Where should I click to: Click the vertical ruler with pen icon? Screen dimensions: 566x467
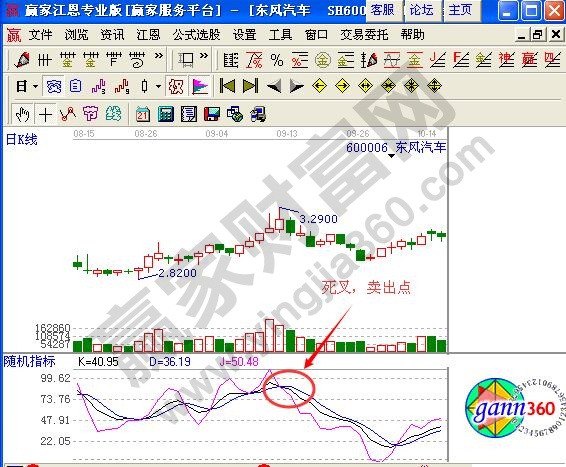(x=369, y=60)
